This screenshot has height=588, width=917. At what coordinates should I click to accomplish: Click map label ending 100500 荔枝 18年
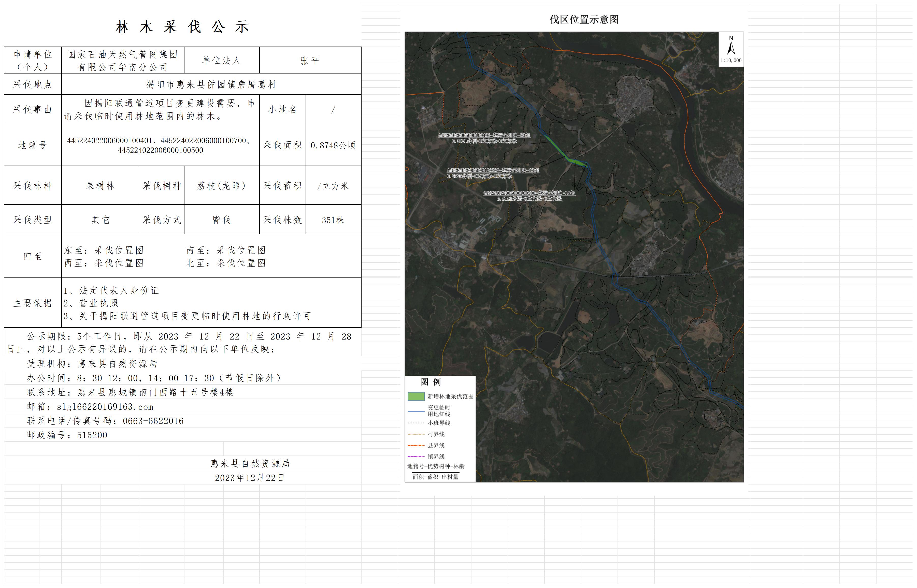click(528, 193)
